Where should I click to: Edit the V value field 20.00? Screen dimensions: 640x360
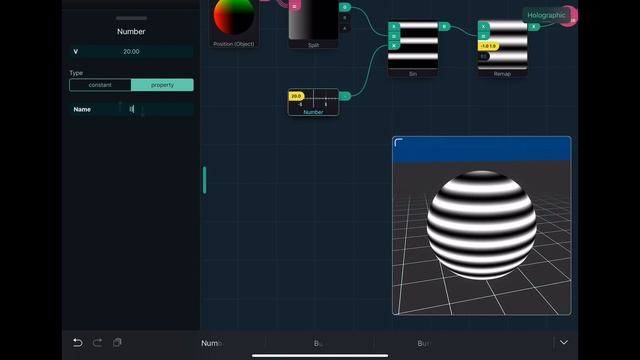pyautogui.click(x=131, y=51)
